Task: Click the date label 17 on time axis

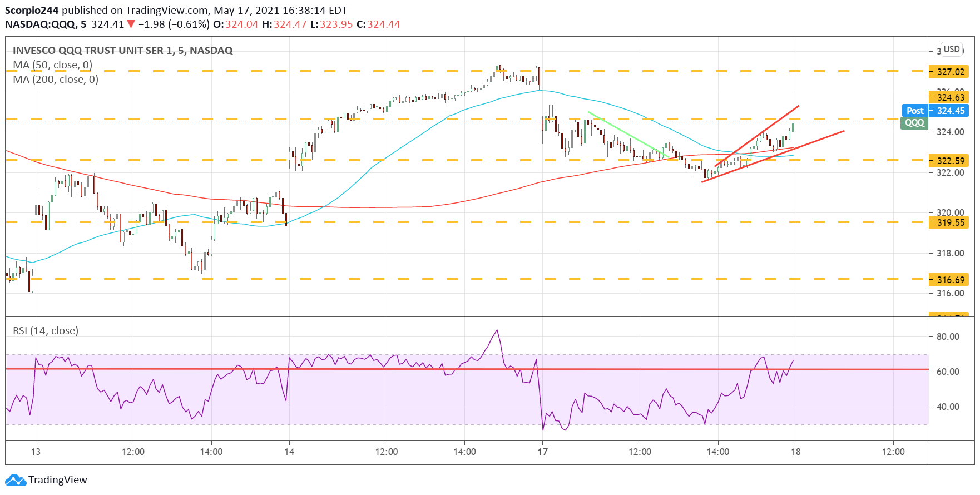Action: (x=542, y=452)
